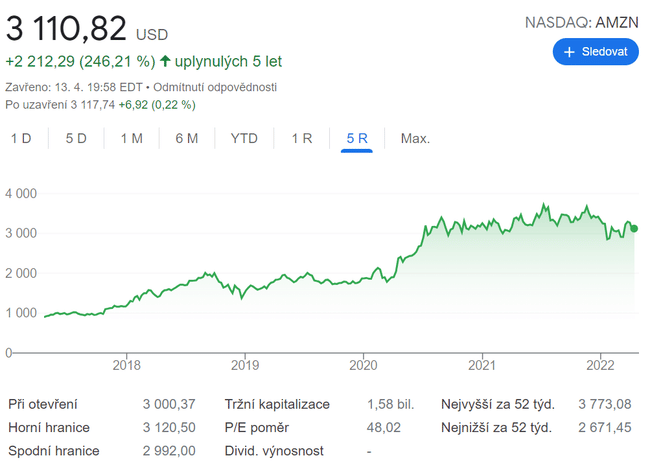Select the 1 M range tab

pos(131,138)
